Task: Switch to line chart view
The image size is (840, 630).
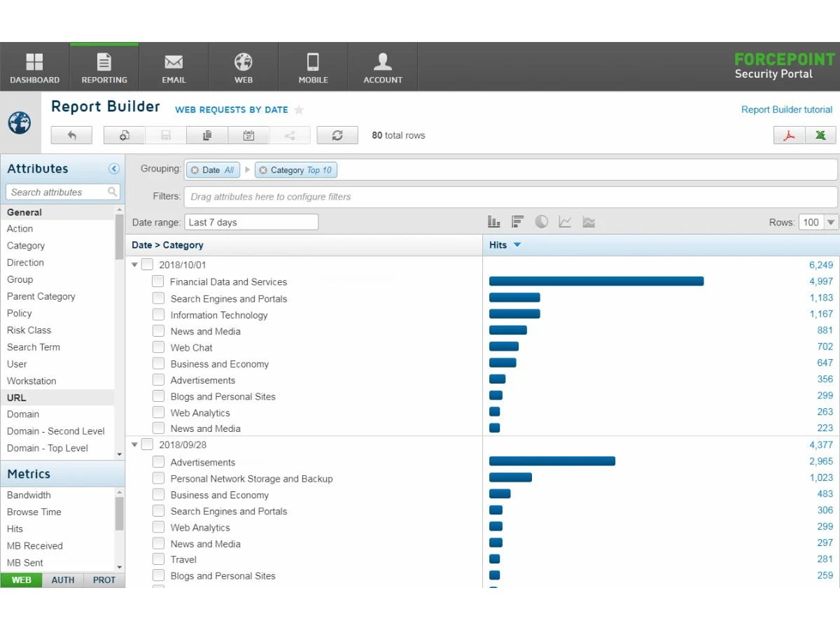Action: pos(565,222)
